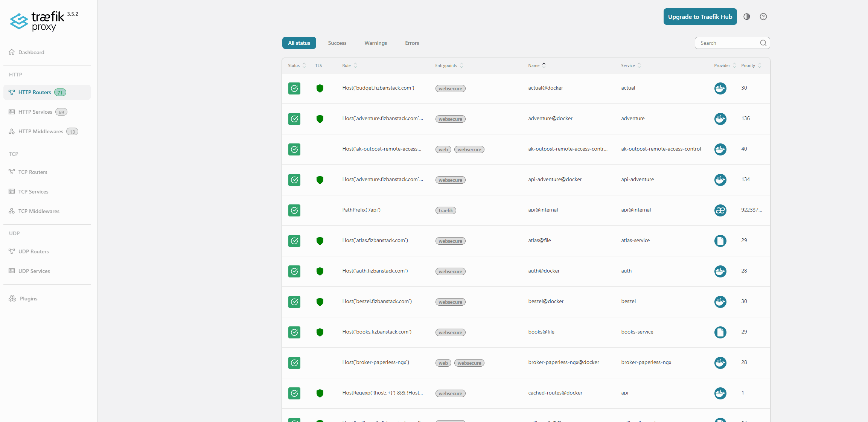Click websecure tag in broker-paperless-ngx row
The width and height of the screenshot is (868, 422).
click(469, 363)
